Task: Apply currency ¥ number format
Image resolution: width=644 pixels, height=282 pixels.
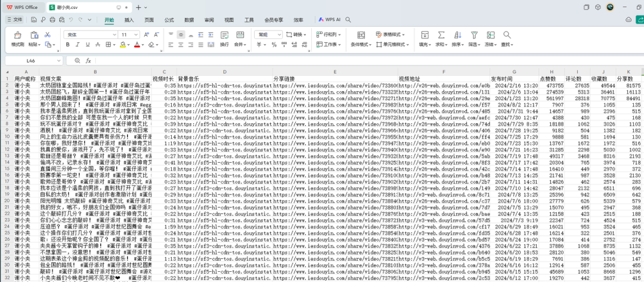Action: (259, 44)
